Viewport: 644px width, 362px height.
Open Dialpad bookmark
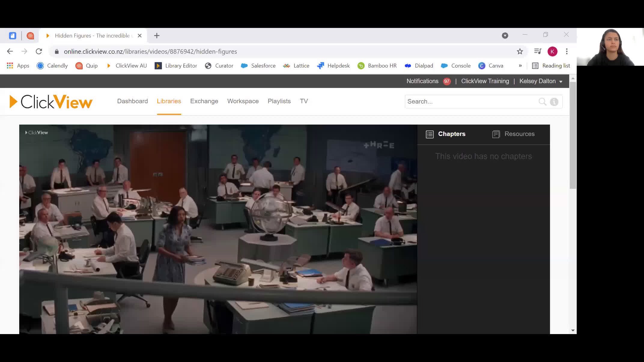419,66
